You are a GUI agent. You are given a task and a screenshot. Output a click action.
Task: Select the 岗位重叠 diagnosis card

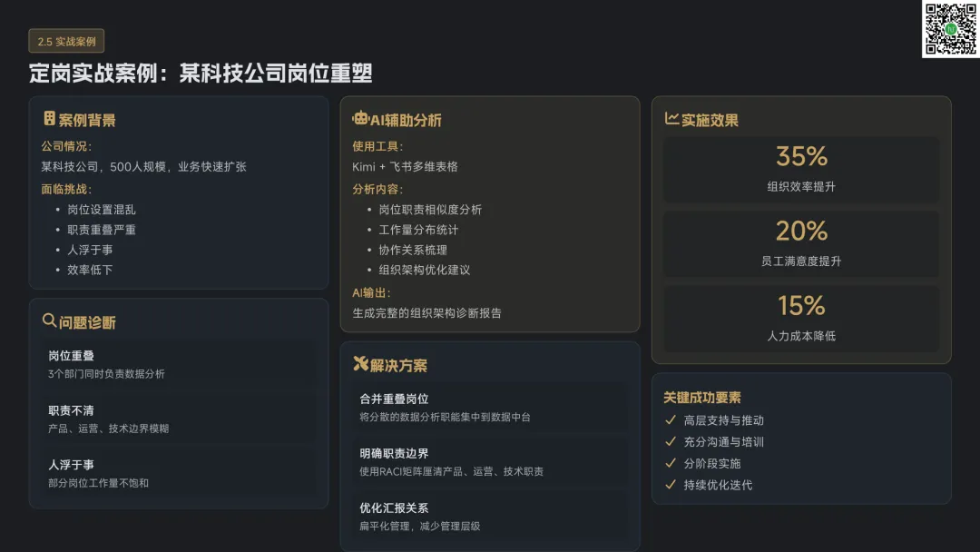click(x=179, y=364)
